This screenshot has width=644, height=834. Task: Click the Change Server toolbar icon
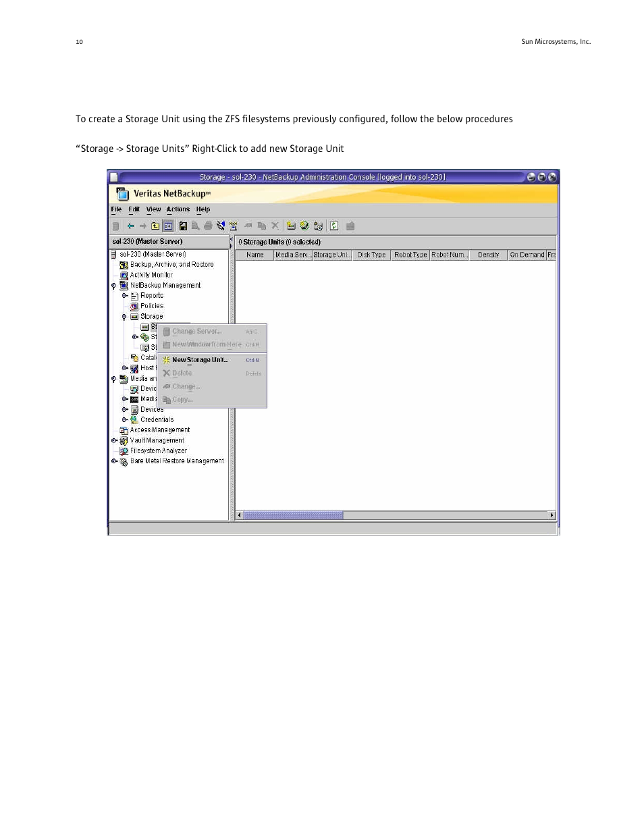(115, 226)
